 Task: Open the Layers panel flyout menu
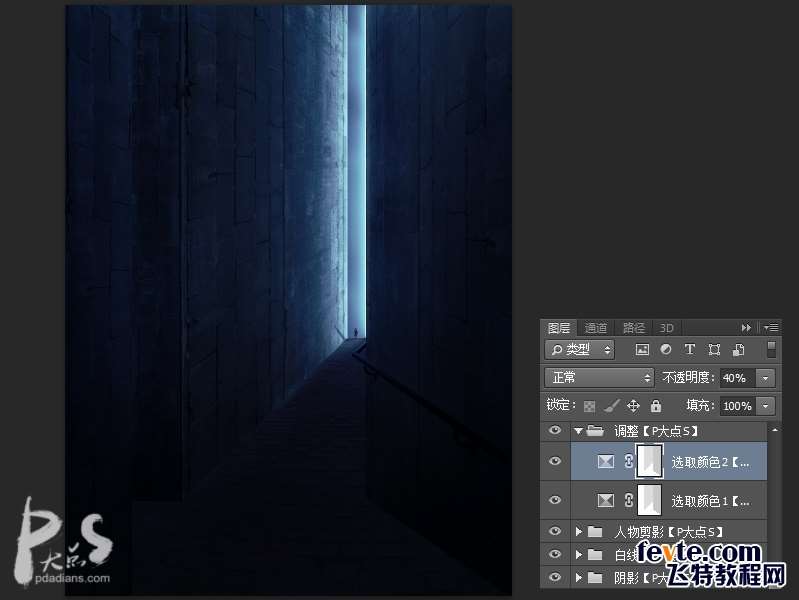point(770,328)
